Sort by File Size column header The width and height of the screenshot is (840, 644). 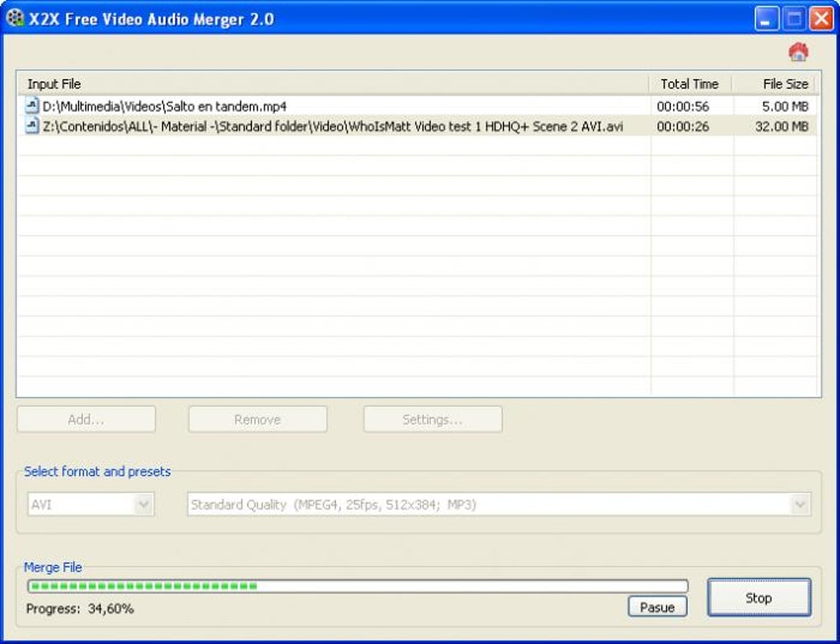point(773,84)
